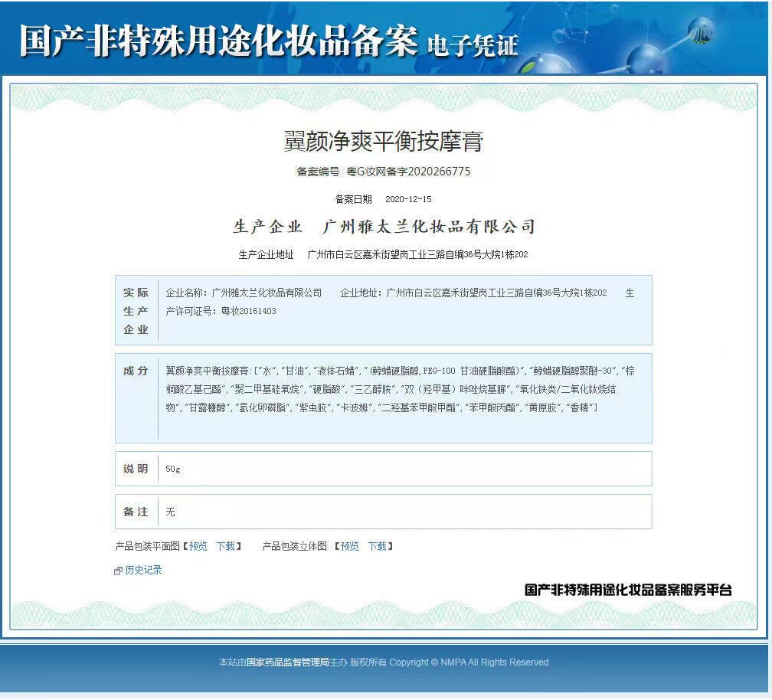Image resolution: width=772 pixels, height=700 pixels.
Task: Click 国家药品监督管理局 in the footer
Action: click(287, 662)
